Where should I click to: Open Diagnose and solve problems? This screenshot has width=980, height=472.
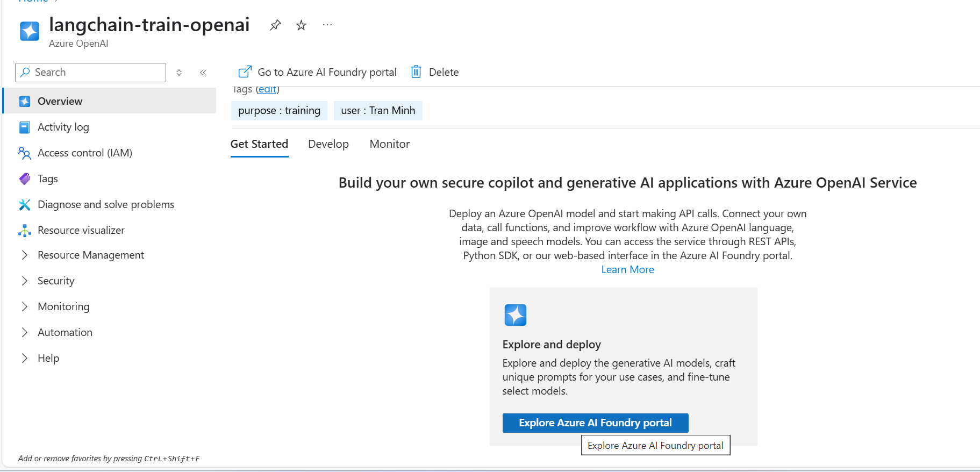pos(105,205)
